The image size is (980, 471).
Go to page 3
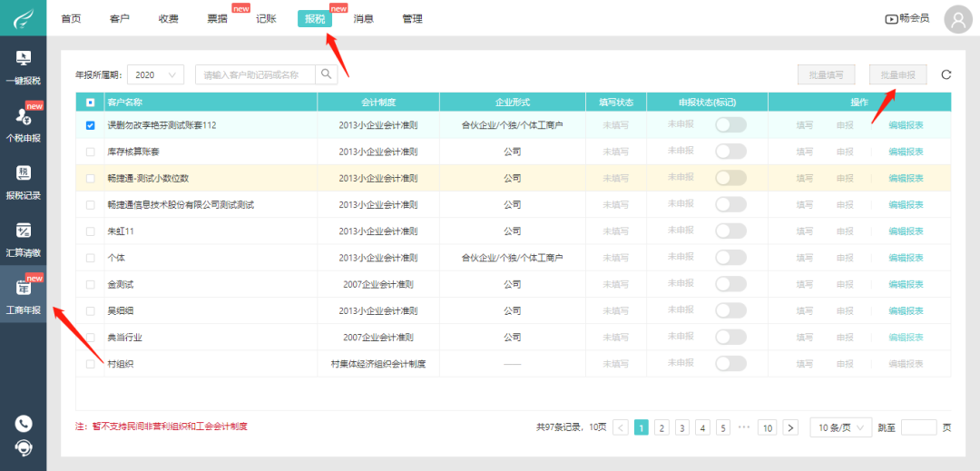click(682, 428)
